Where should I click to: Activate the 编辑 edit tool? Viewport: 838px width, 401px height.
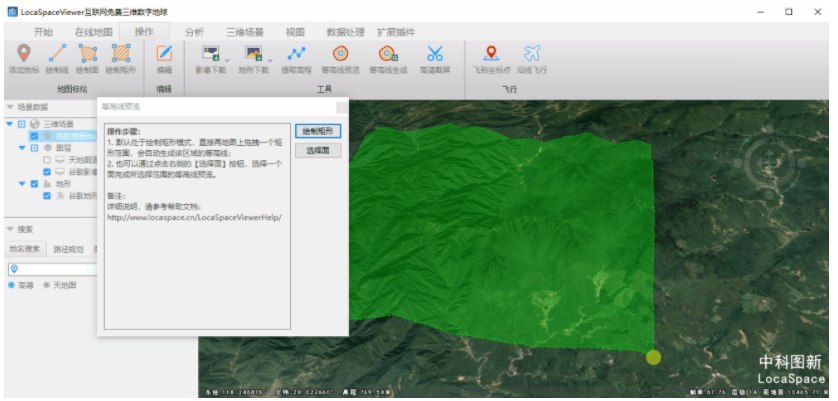coord(164,59)
